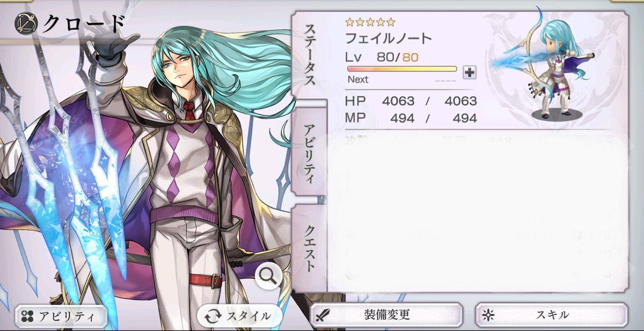Tap the bottom-left アビリティ button

(60, 315)
